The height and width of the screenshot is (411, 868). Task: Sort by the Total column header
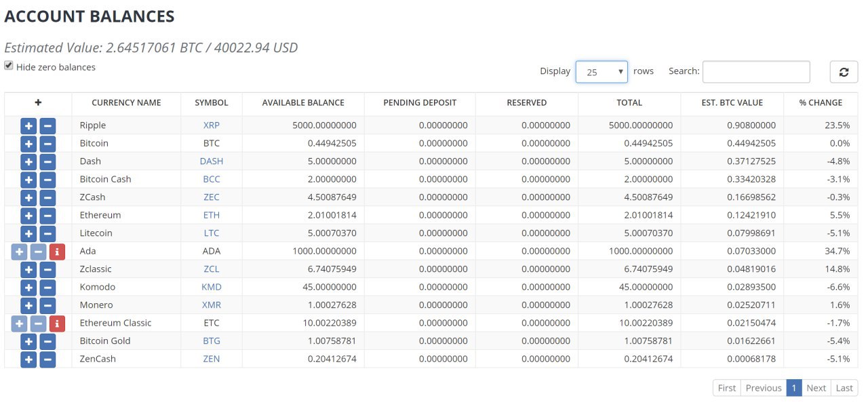point(629,103)
